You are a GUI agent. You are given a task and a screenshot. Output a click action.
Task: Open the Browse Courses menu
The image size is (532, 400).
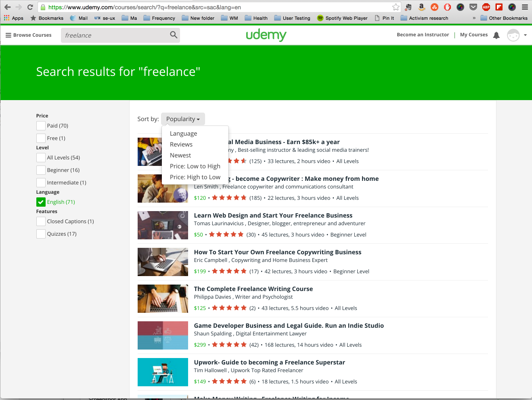28,35
